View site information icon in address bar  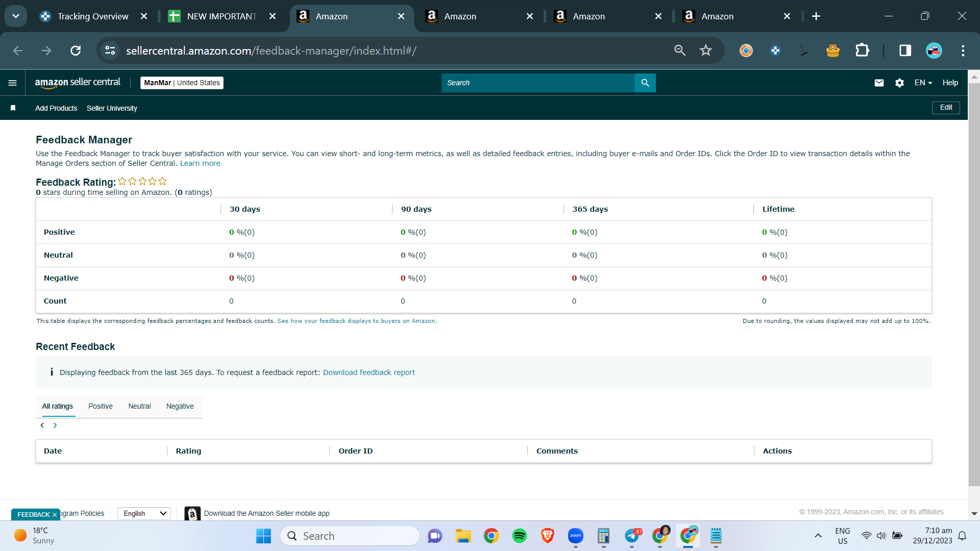pyautogui.click(x=110, y=51)
